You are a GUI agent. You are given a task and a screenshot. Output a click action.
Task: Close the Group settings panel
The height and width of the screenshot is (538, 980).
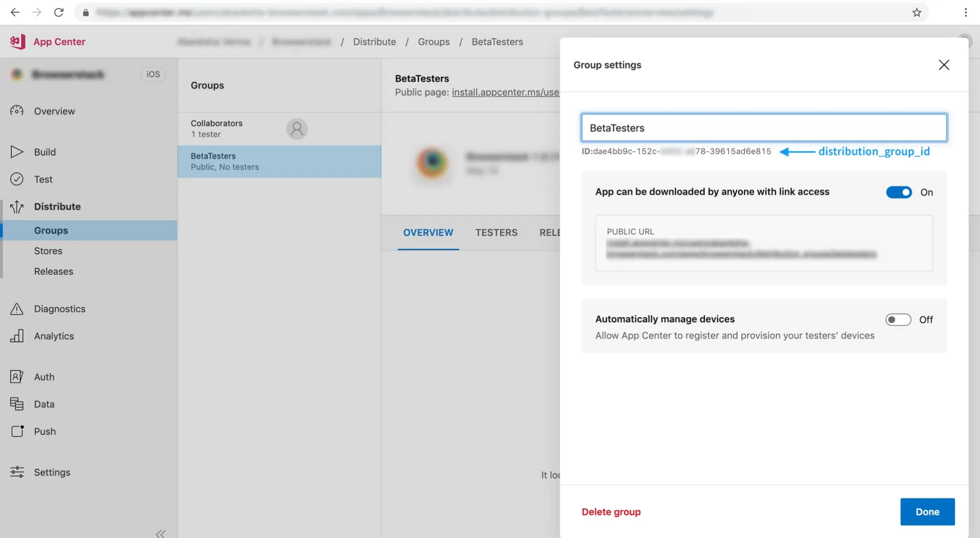click(943, 65)
